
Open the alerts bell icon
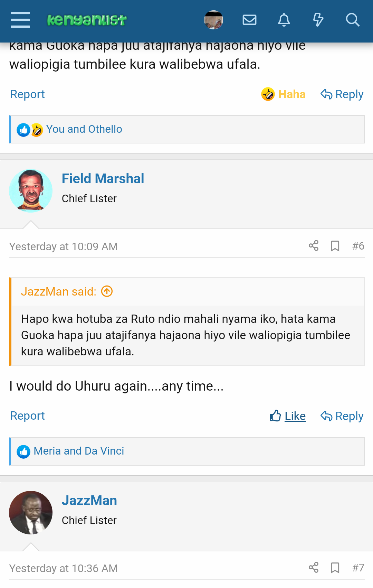[x=284, y=20]
